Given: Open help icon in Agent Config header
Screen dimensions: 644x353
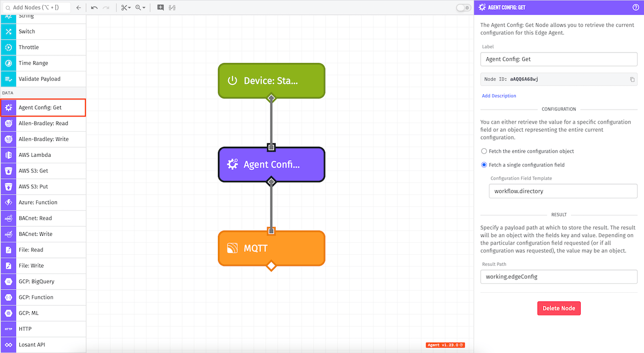Looking at the screenshot, I should click(636, 8).
